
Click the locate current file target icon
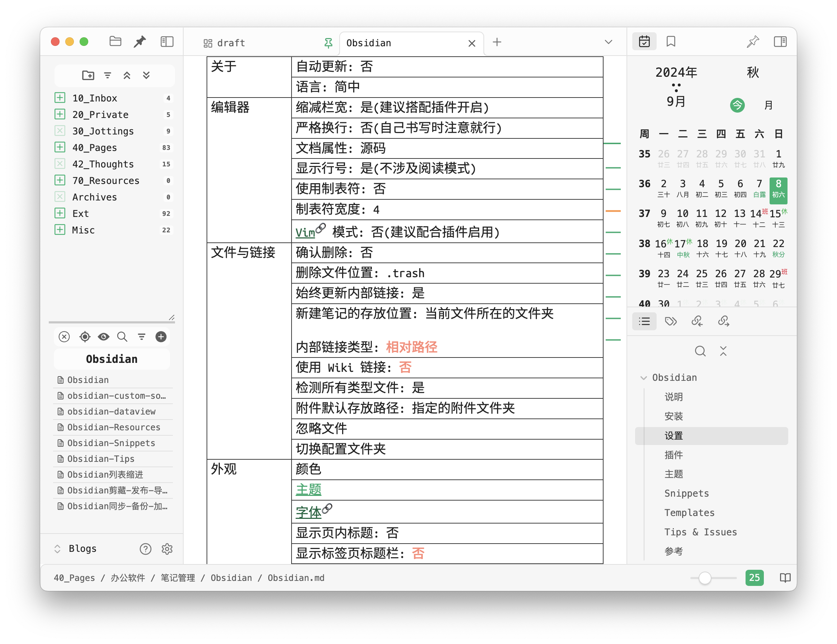tap(85, 337)
